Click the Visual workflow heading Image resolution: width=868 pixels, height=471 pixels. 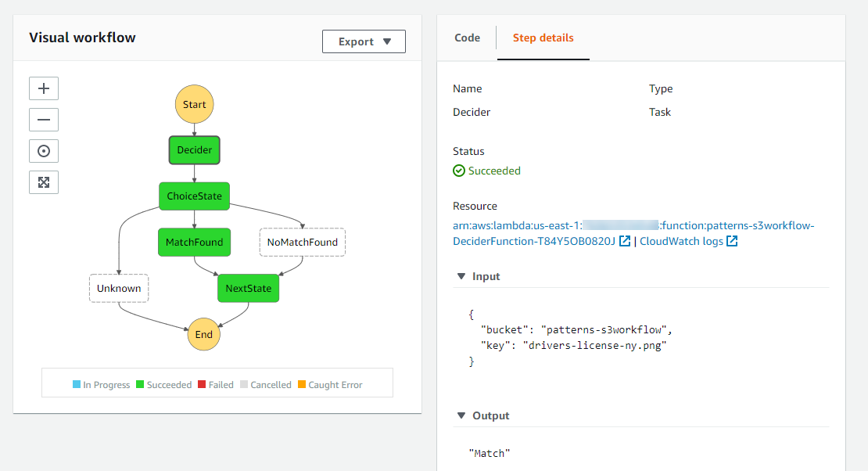pos(82,38)
